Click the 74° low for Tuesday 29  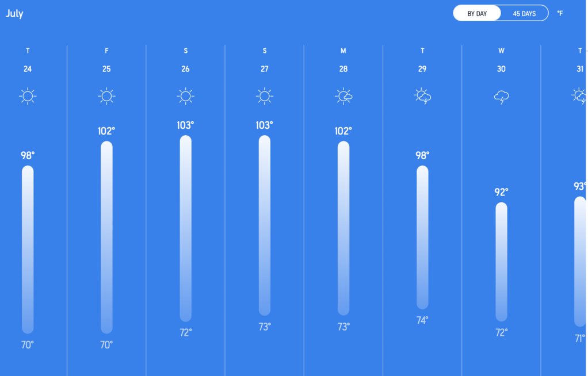[422, 320]
